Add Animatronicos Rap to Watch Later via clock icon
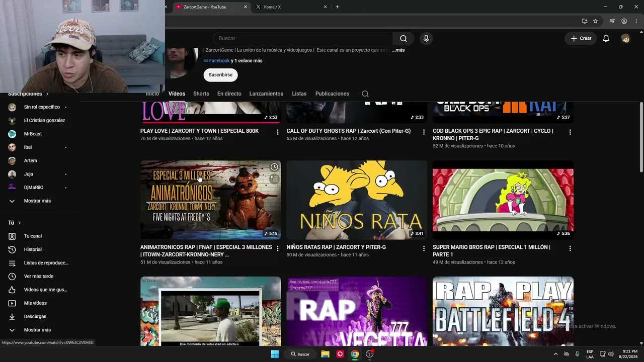 [x=274, y=167]
